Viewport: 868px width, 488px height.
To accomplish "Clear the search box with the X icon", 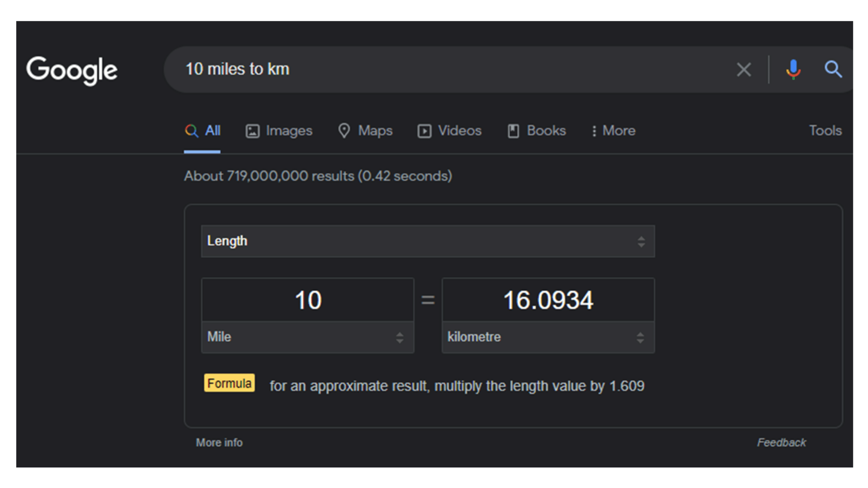I will pos(744,70).
